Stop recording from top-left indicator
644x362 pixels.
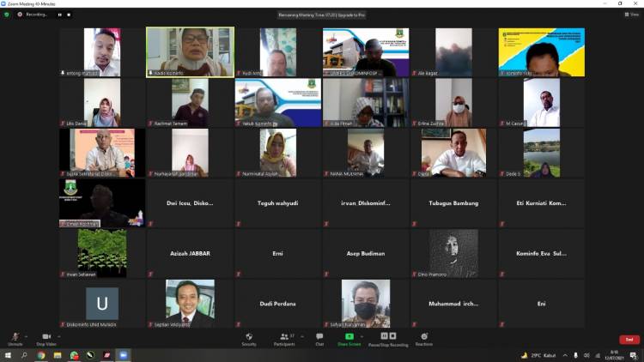click(69, 15)
